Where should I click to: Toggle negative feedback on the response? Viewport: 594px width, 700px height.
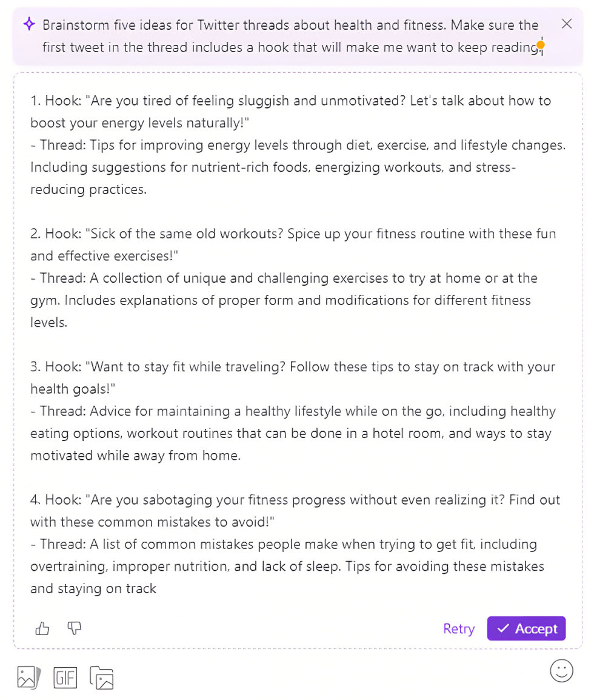point(74,628)
